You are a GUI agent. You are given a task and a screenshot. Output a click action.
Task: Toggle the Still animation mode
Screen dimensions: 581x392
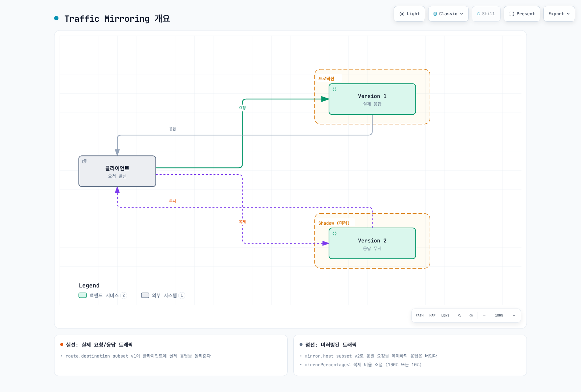point(486,14)
